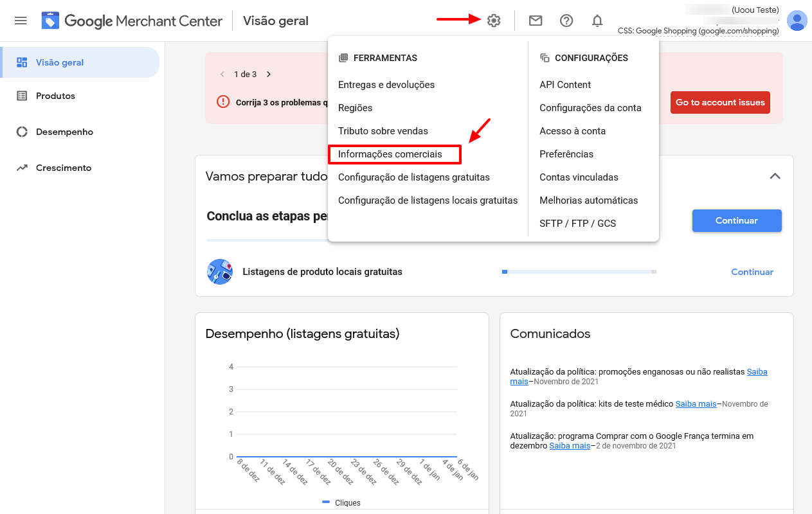Viewport: 812px width, 514px height.
Task: Open Acesso à conta
Action: click(573, 131)
